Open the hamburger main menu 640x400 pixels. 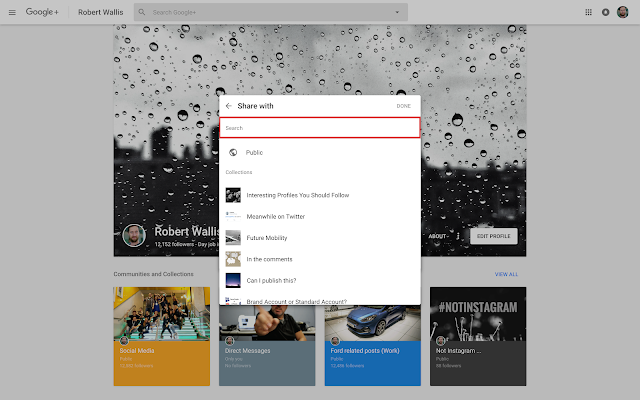[12, 12]
